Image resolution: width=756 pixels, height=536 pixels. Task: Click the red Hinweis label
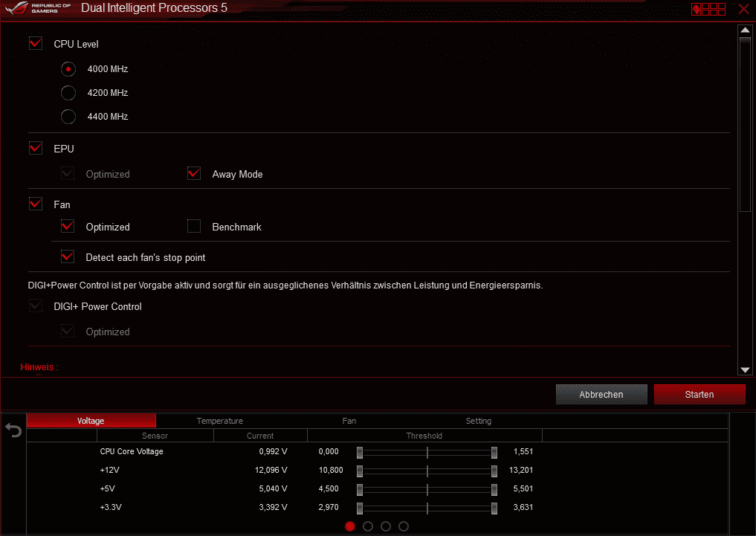39,367
